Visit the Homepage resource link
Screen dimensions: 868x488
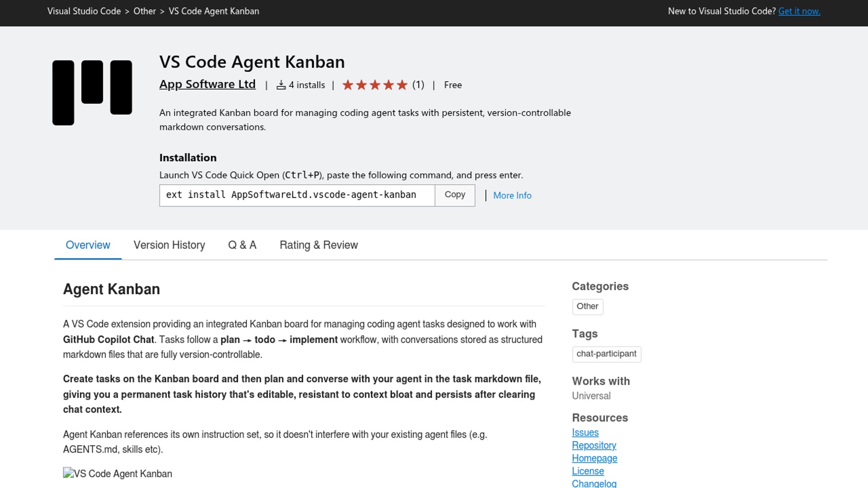pyautogui.click(x=594, y=458)
